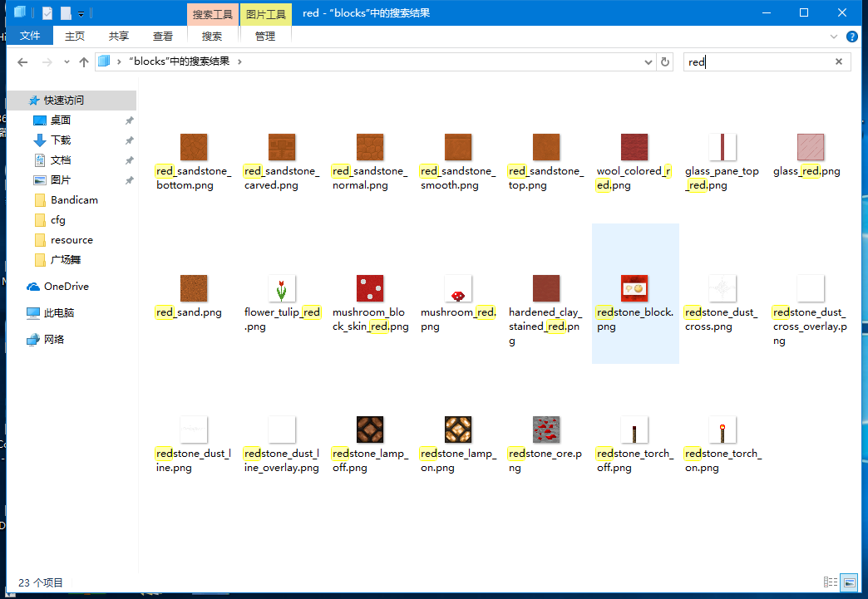Select the glass_pane_top_red.png icon
This screenshot has width=868, height=599.
[723, 147]
